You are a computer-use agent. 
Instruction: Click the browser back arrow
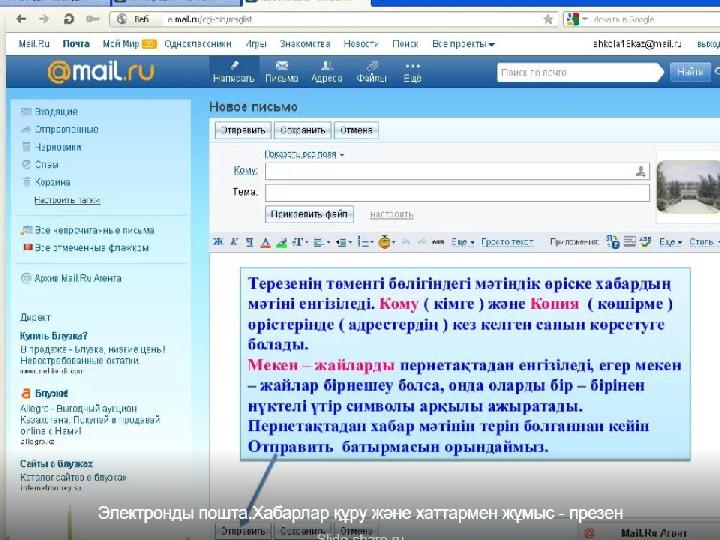point(21,19)
